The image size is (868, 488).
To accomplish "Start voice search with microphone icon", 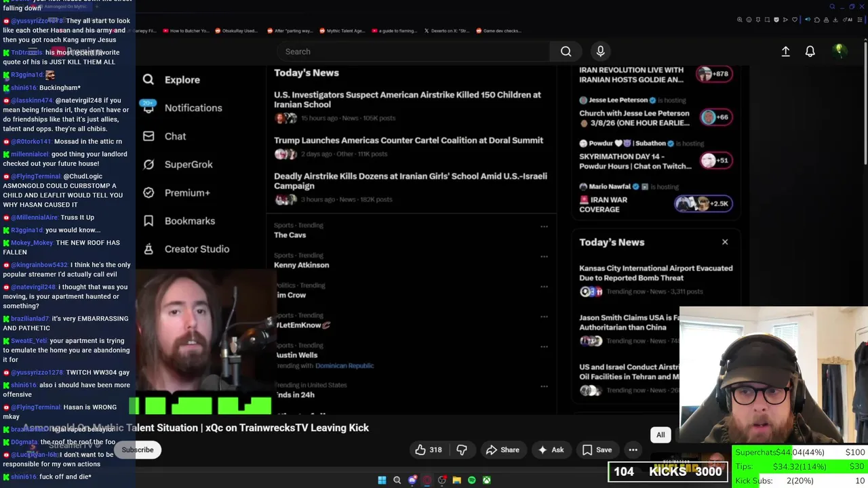I will pyautogui.click(x=600, y=52).
